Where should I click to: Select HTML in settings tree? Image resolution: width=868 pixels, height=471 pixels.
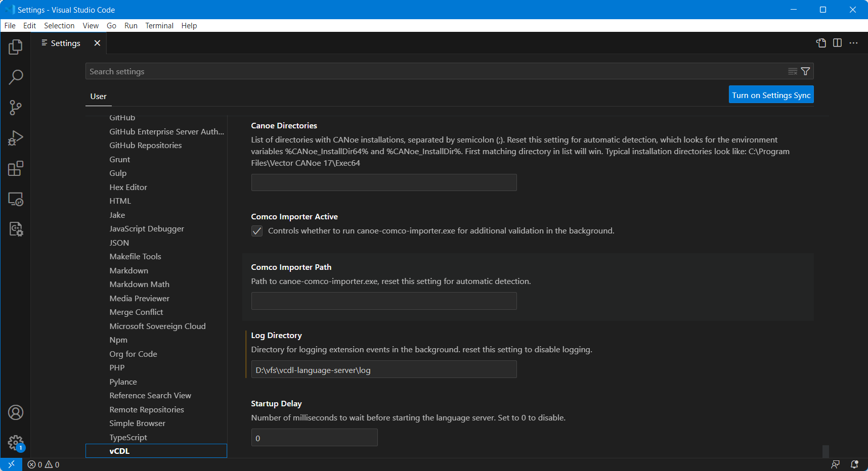coord(120,201)
